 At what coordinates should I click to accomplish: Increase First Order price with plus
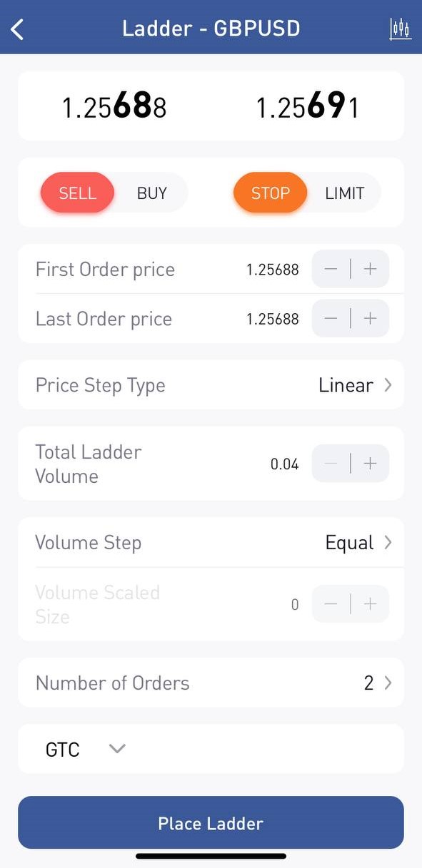pos(370,270)
